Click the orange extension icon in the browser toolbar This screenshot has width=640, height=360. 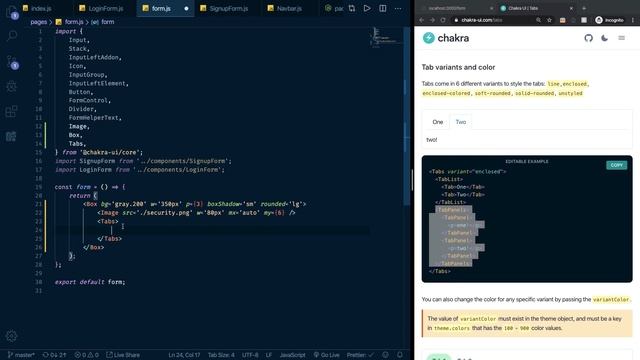coord(563,20)
